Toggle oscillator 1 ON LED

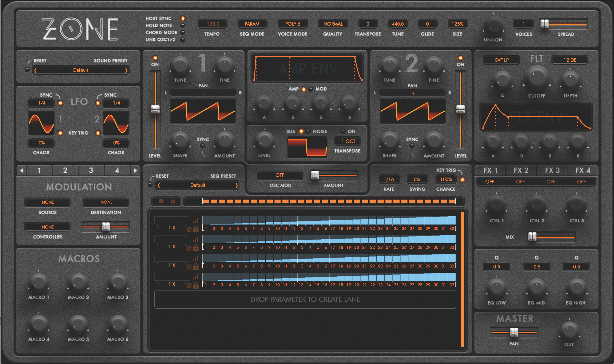click(155, 58)
